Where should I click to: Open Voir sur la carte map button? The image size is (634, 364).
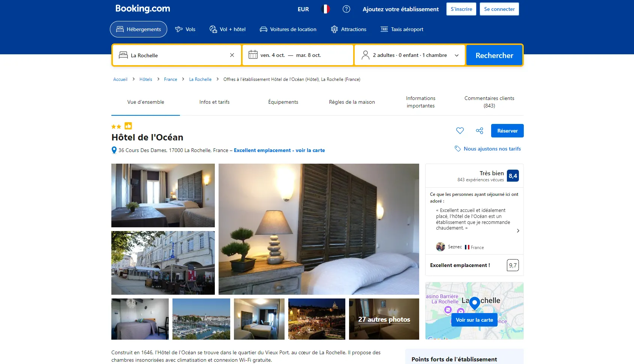coord(474,320)
